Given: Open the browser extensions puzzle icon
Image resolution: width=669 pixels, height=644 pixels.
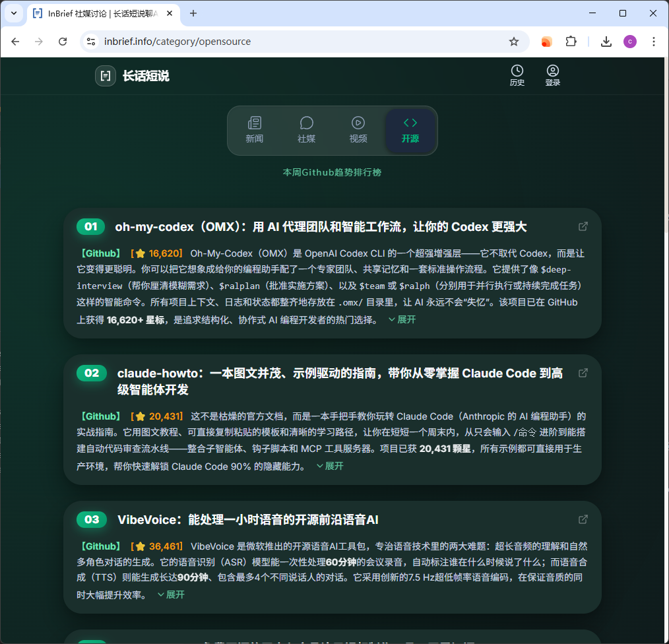Looking at the screenshot, I should [x=571, y=41].
